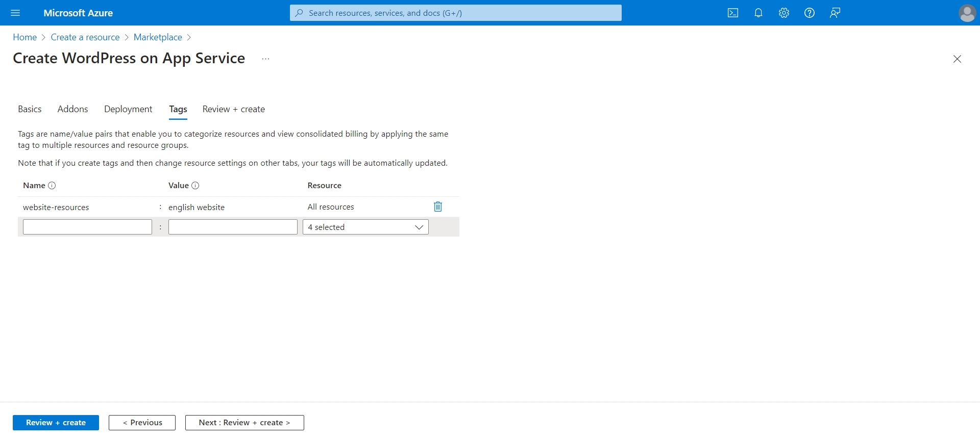
Task: Expand the '4 selected' resource dropdown
Action: pos(365,227)
